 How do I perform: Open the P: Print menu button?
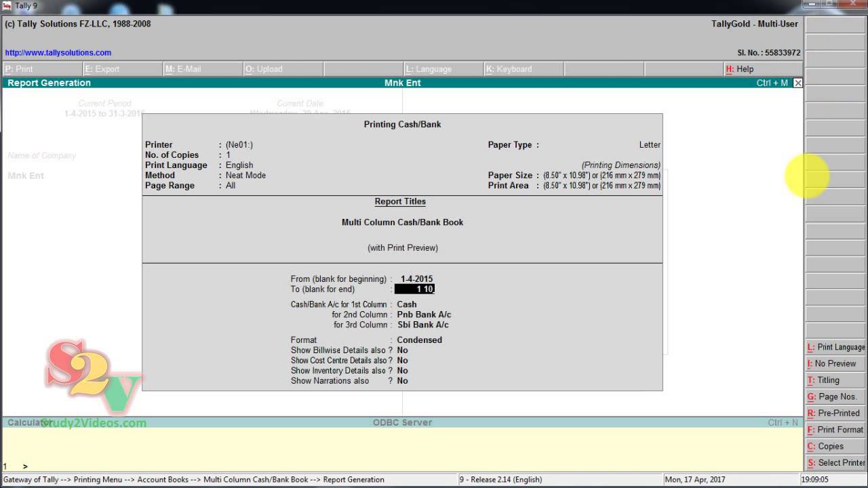click(42, 69)
